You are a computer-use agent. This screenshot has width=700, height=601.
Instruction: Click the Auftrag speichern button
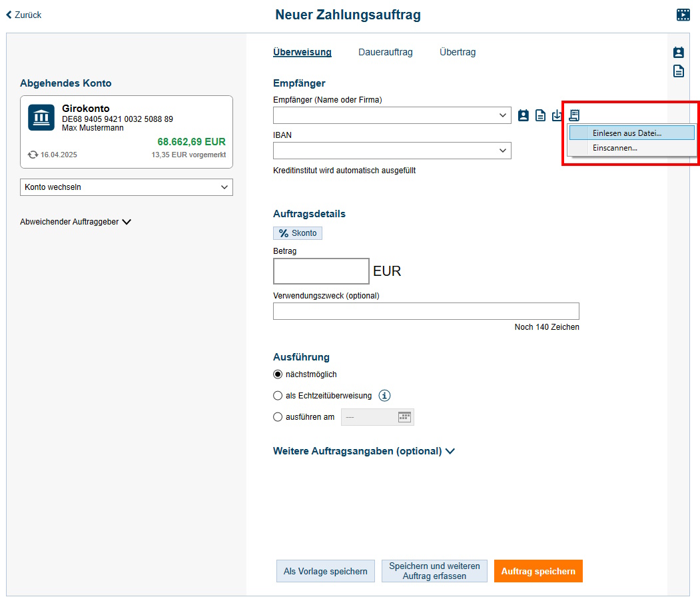[x=538, y=571]
